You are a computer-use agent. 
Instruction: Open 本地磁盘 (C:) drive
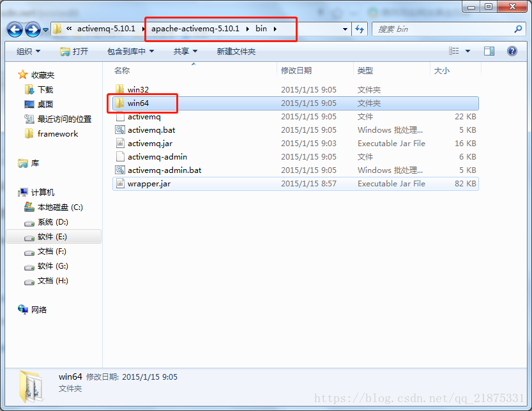[60, 207]
